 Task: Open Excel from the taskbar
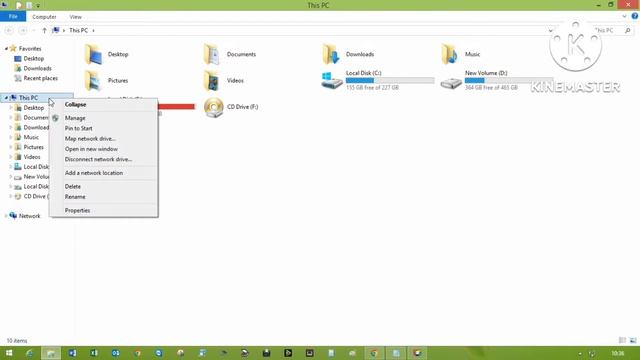pyautogui.click(x=94, y=353)
